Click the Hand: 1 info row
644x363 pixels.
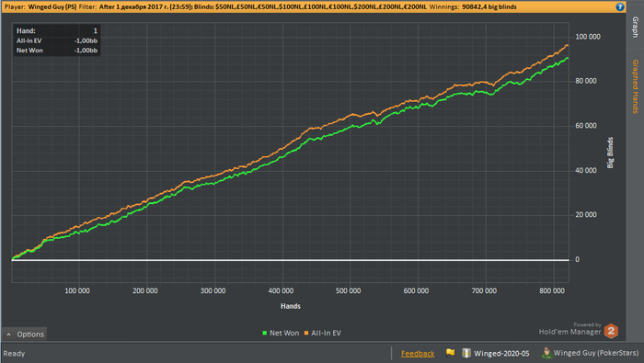[57, 30]
